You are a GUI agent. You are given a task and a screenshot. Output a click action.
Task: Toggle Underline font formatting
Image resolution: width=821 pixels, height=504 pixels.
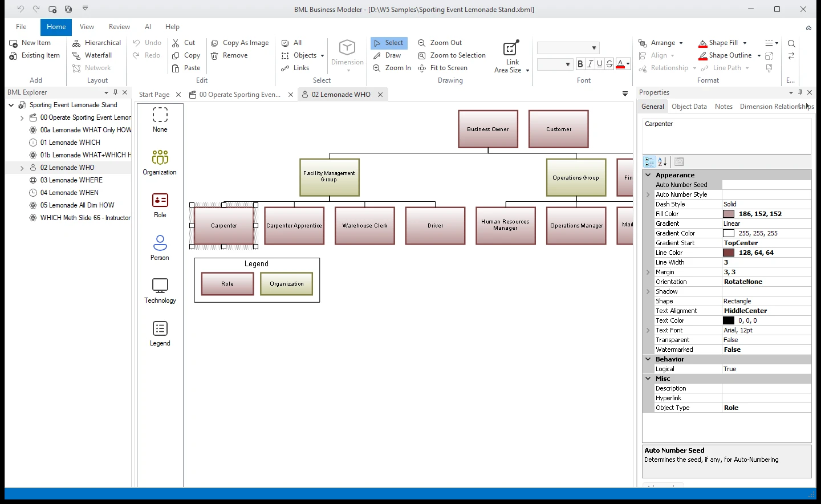point(600,64)
